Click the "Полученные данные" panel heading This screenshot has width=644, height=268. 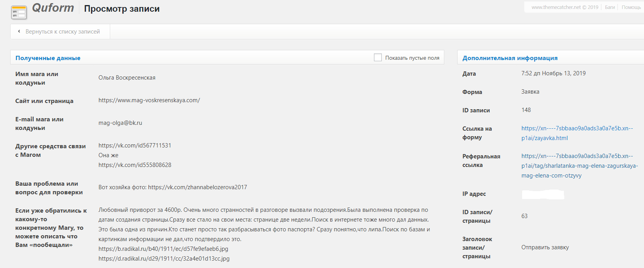(x=48, y=58)
